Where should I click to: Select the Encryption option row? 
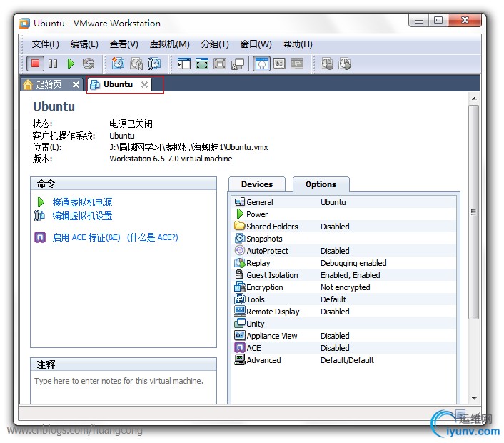tap(343, 287)
